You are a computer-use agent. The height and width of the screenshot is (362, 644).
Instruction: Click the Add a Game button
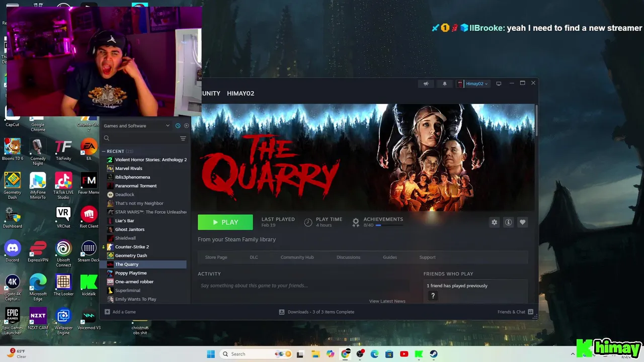120,312
